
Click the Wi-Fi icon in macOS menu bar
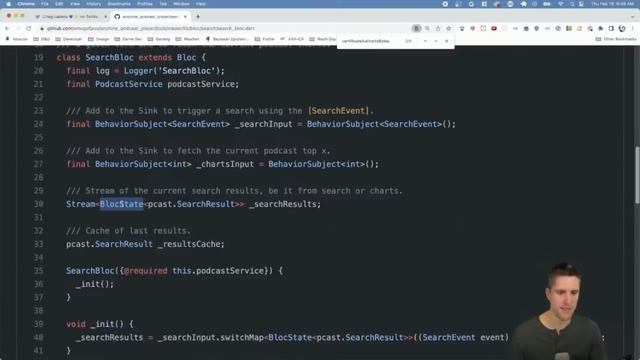pyautogui.click(x=560, y=4)
